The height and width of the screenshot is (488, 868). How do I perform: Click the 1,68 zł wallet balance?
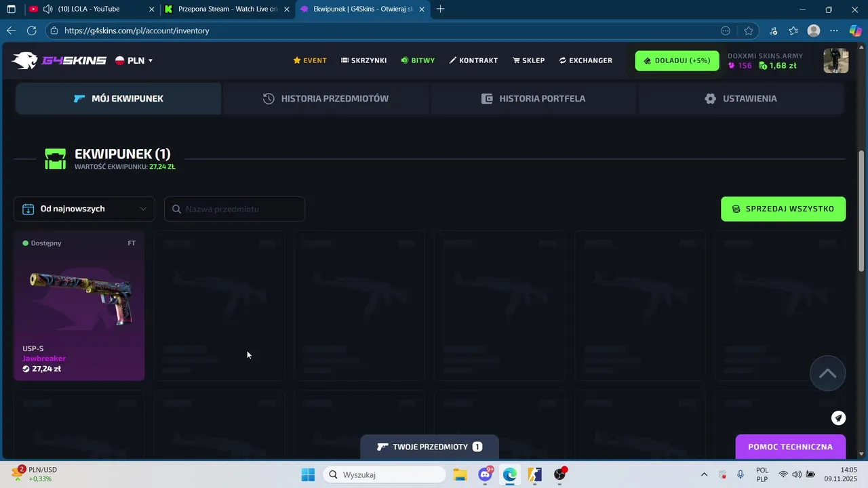coord(777,66)
